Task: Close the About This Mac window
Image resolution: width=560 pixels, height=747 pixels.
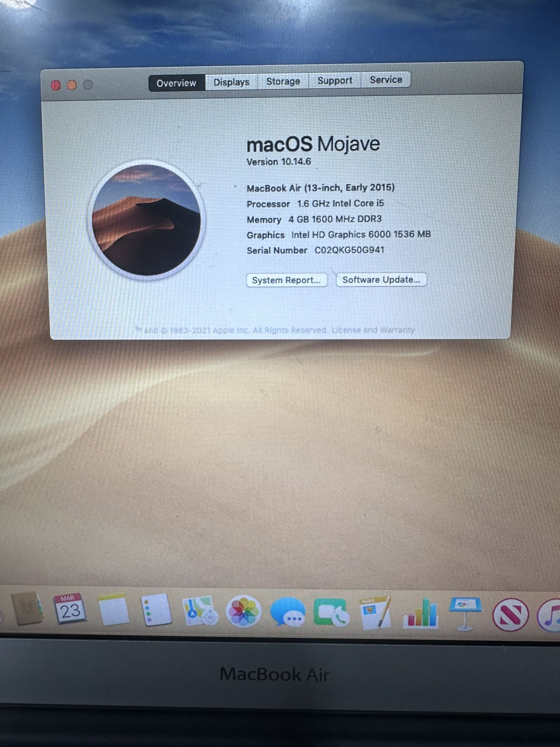Action: click(56, 86)
